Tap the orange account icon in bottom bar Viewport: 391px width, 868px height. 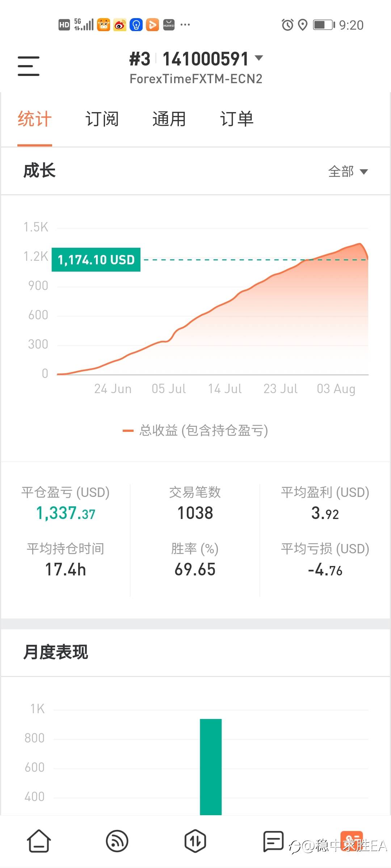tap(351, 841)
